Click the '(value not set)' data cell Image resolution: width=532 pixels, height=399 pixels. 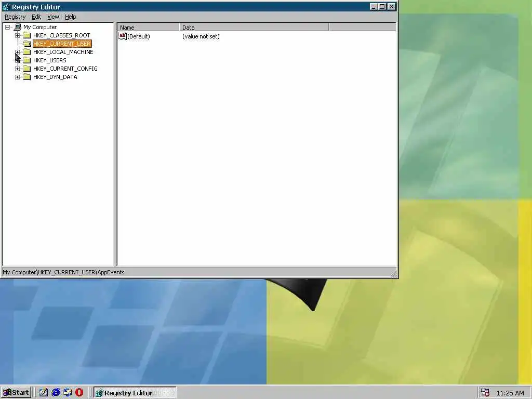201,36
